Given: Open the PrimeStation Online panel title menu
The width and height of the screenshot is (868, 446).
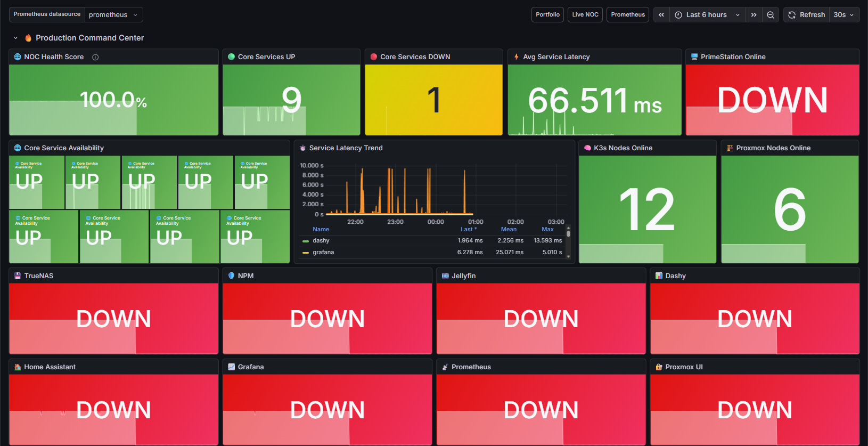Looking at the screenshot, I should tap(733, 57).
